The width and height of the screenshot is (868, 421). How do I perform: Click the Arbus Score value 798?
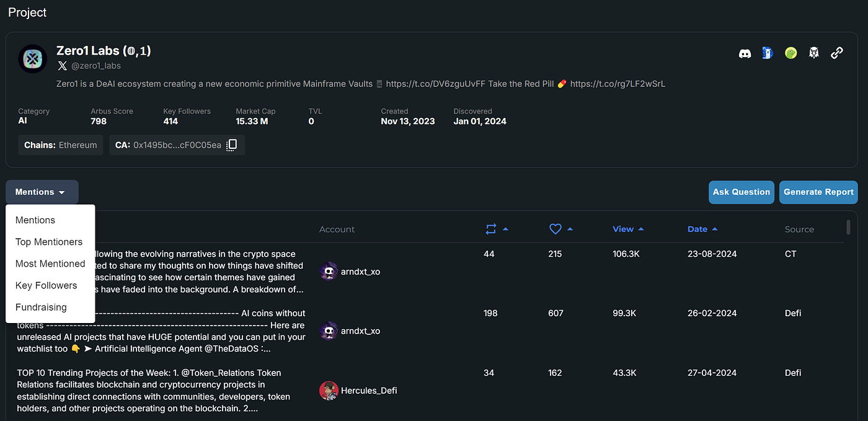coord(99,122)
